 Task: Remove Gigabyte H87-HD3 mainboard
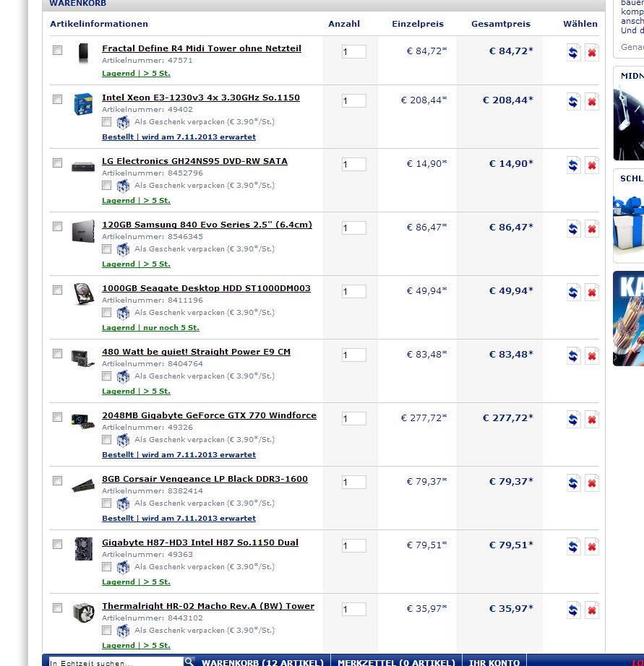pyautogui.click(x=592, y=547)
